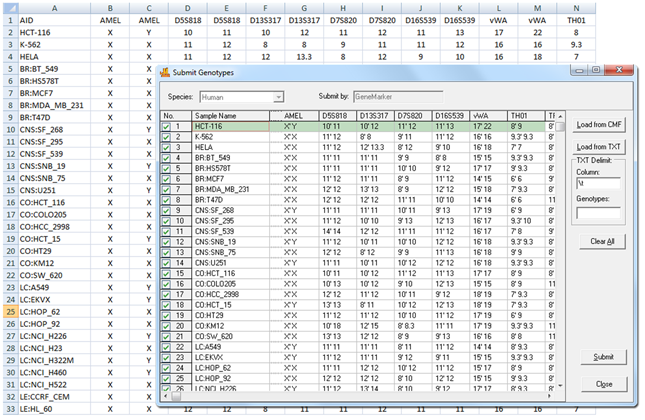Image resolution: width=645 pixels, height=420 pixels.
Task: Focus the Column delimiter input field
Action: [598, 183]
